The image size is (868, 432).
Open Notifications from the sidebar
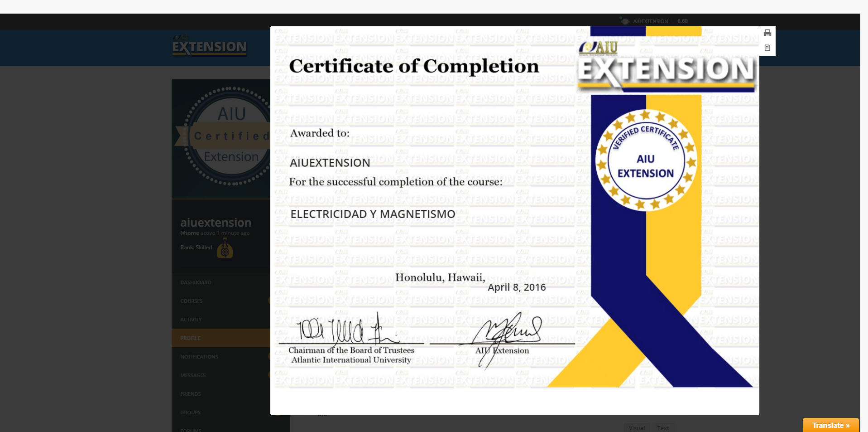pos(199,357)
